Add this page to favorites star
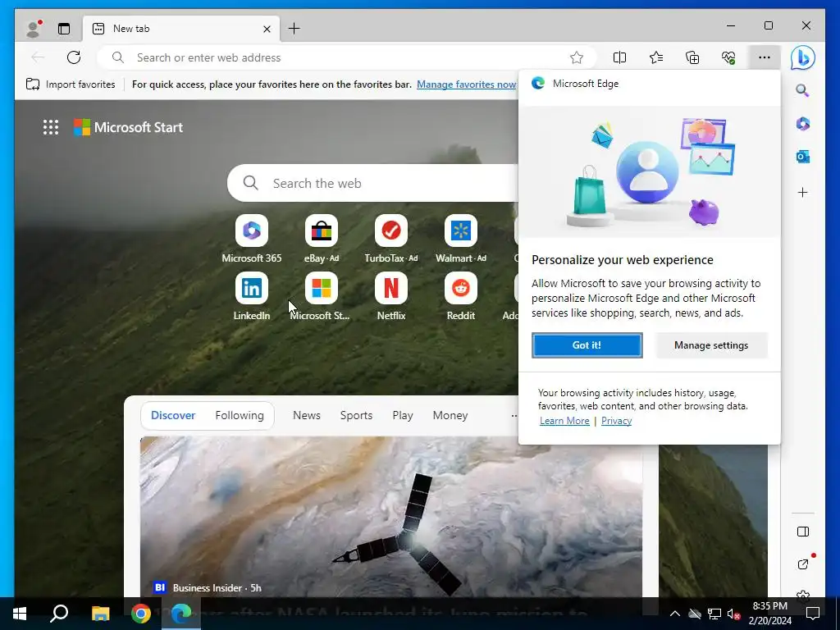 577,57
